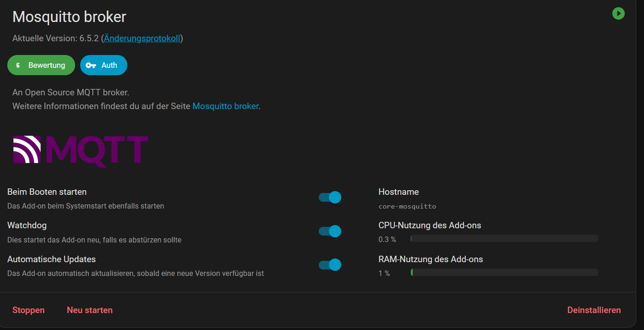Follow the Mosquitto broker page link
Screen dimensions: 644x330
click(x=225, y=106)
